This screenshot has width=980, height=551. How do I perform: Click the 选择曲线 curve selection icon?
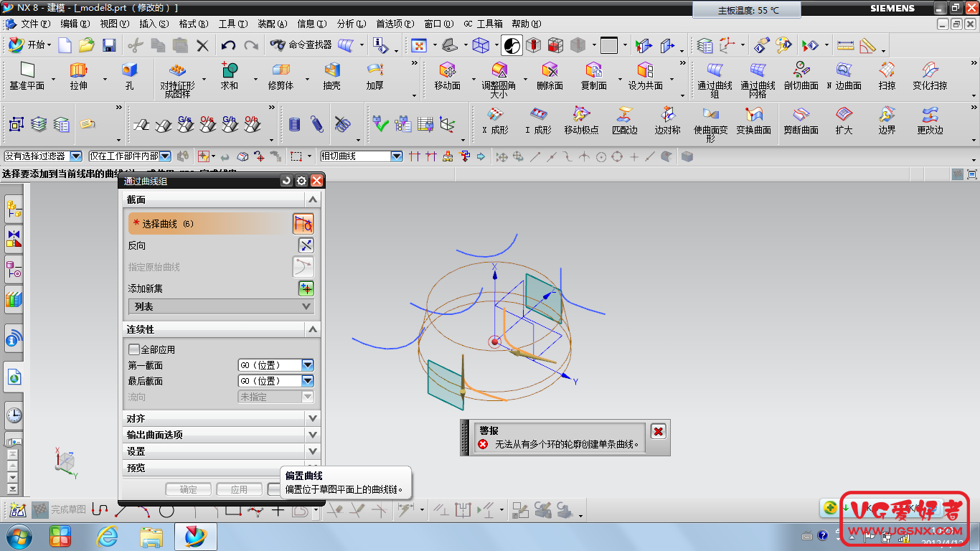(303, 224)
